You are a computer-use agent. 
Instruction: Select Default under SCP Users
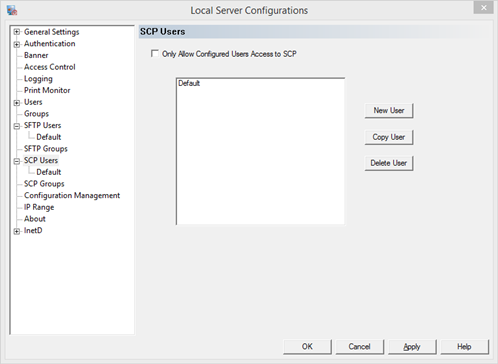pos(49,172)
